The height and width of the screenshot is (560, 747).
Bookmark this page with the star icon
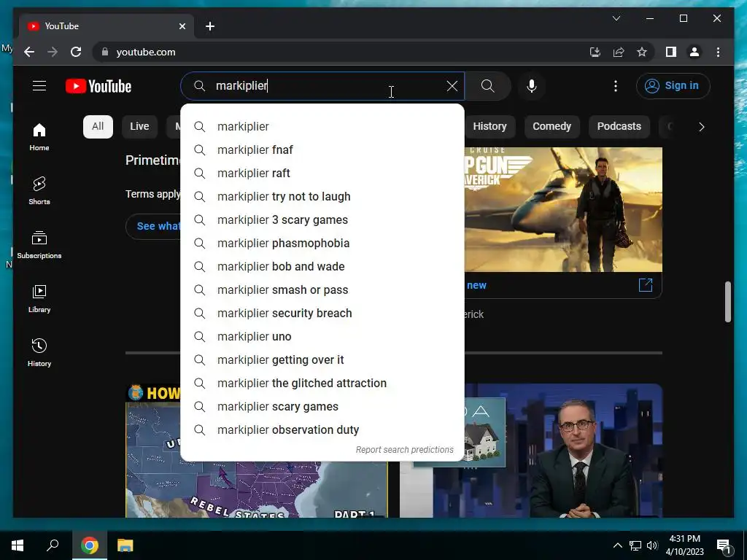point(642,52)
